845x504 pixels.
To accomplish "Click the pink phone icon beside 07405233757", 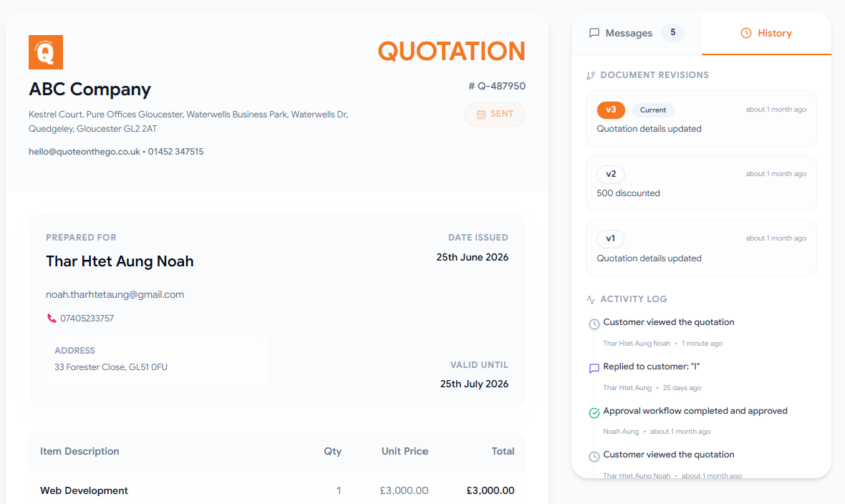I will [52, 318].
